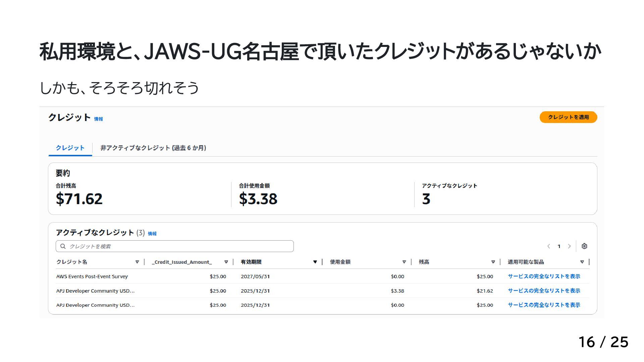644x362 pixels.
Task: Go to next credits page arrow
Action: [x=569, y=246]
